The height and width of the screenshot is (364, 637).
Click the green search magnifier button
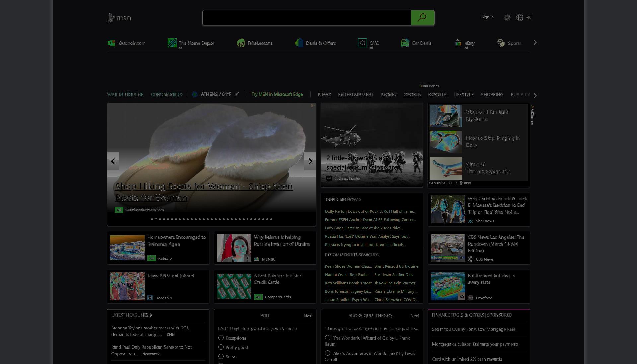click(x=422, y=18)
